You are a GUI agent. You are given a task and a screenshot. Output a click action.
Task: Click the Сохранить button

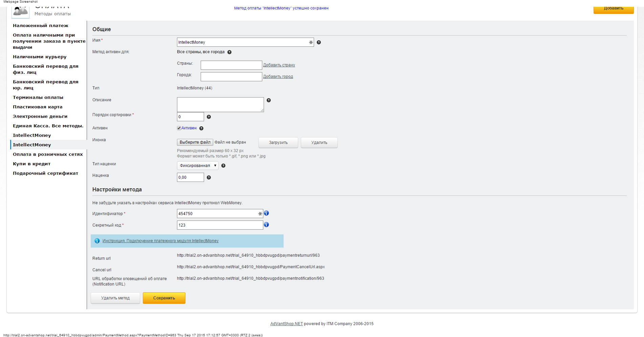click(164, 298)
